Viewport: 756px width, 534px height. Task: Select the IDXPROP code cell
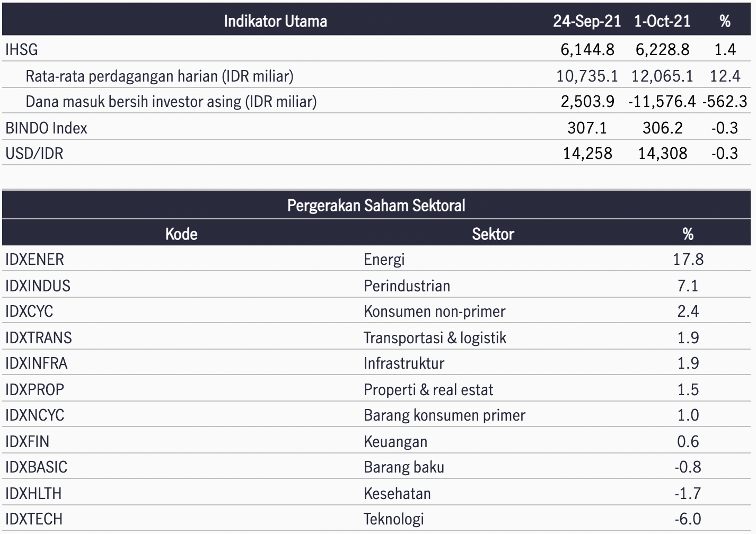(34, 390)
